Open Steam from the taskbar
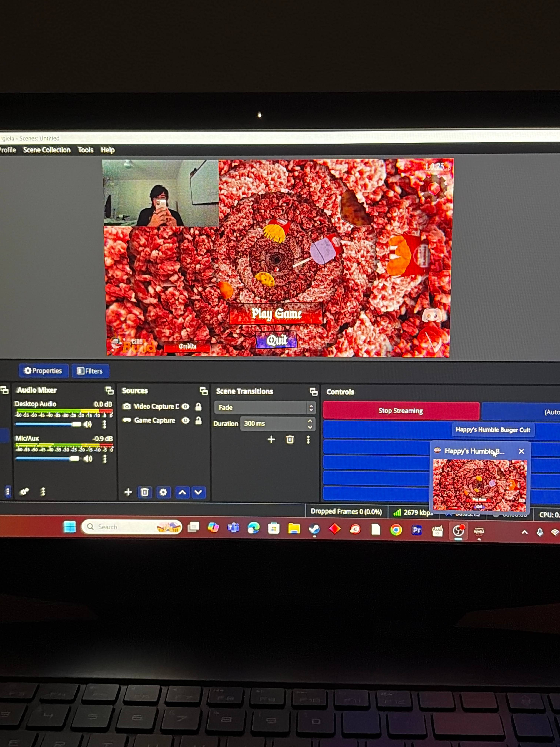 click(x=315, y=529)
